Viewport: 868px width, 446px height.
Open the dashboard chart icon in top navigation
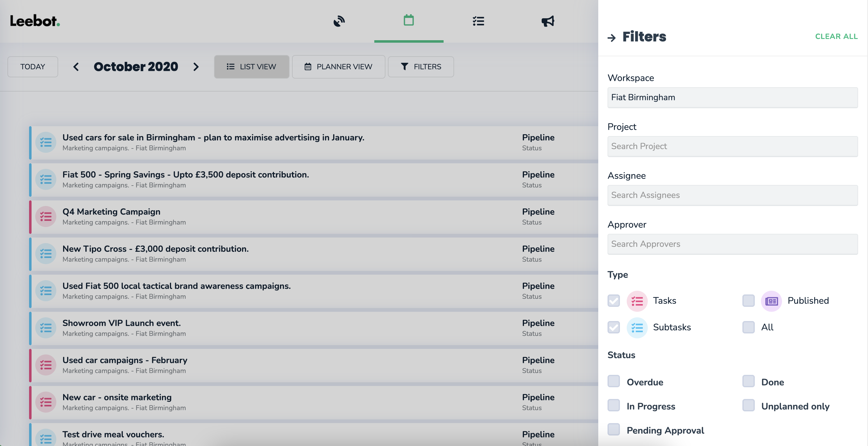coord(339,21)
